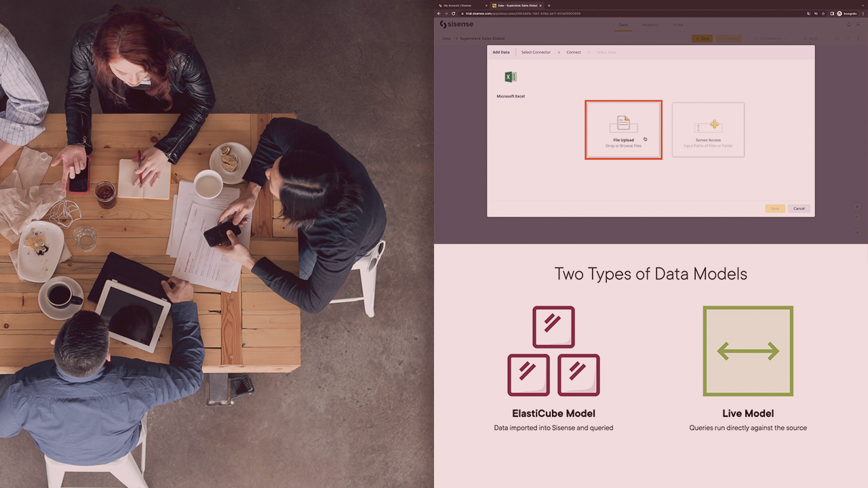Open the notifications bell icon
This screenshot has height=488, width=868.
point(850,24)
